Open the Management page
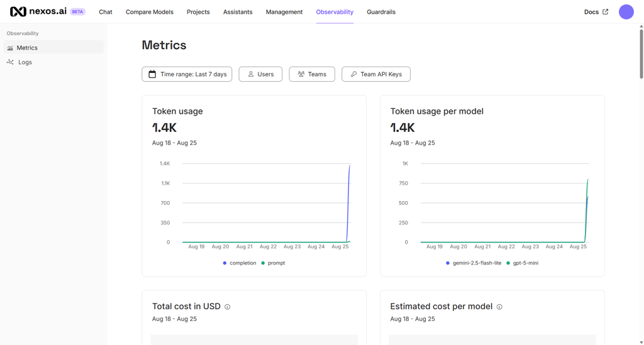Image resolution: width=644 pixels, height=345 pixels. click(284, 12)
